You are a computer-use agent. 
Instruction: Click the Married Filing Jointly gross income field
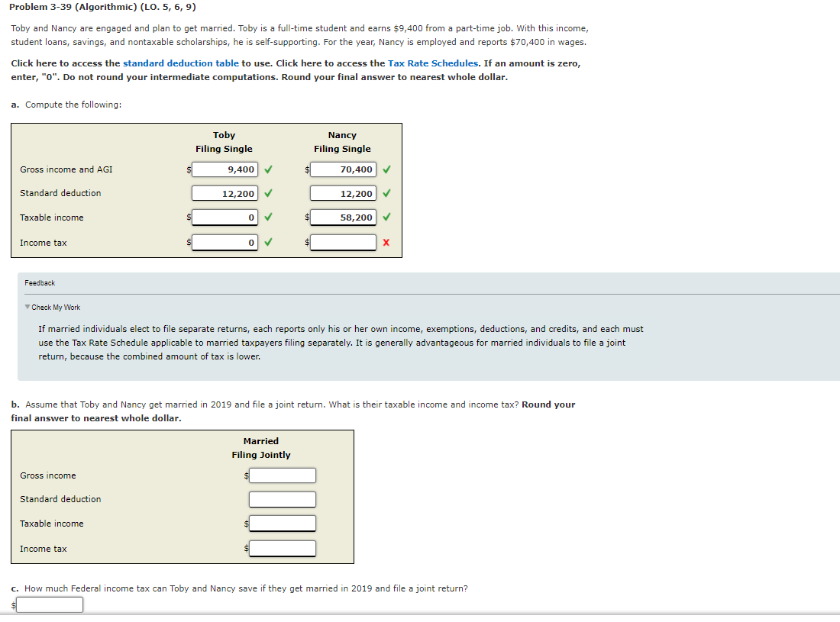[x=282, y=475]
